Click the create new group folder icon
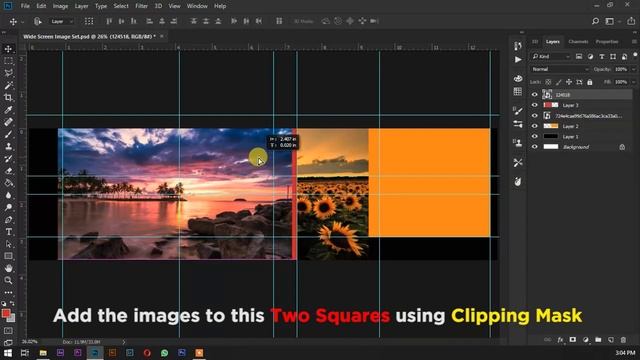640x360 pixels. (x=598, y=340)
